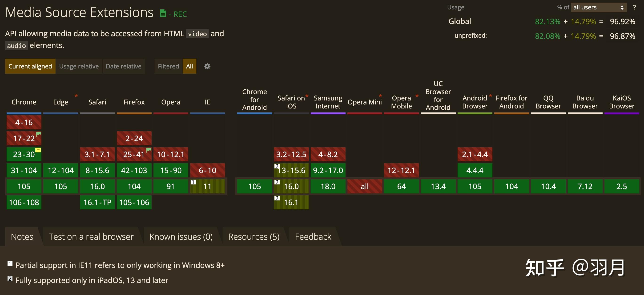
Task: Click the Current aligned button
Action: coord(30,66)
